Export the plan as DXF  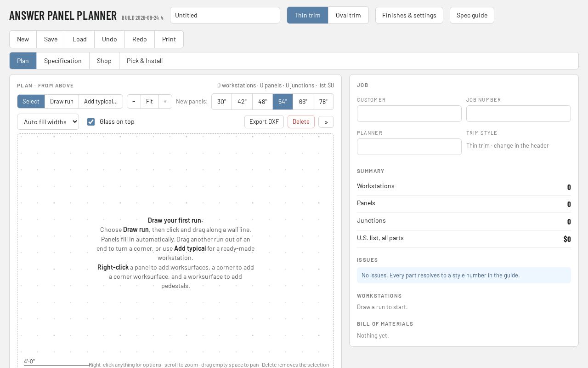264,122
